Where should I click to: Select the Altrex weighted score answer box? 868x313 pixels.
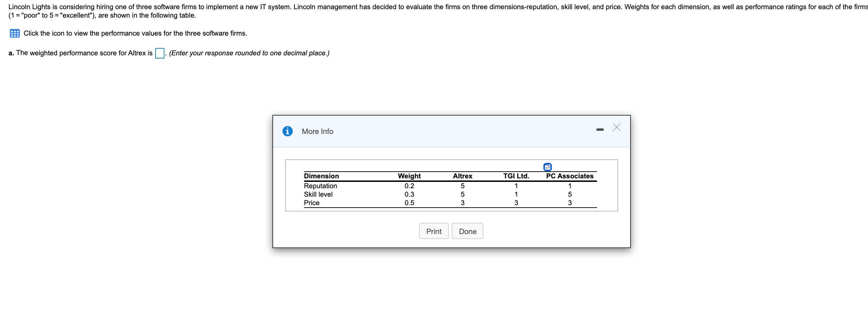[160, 53]
